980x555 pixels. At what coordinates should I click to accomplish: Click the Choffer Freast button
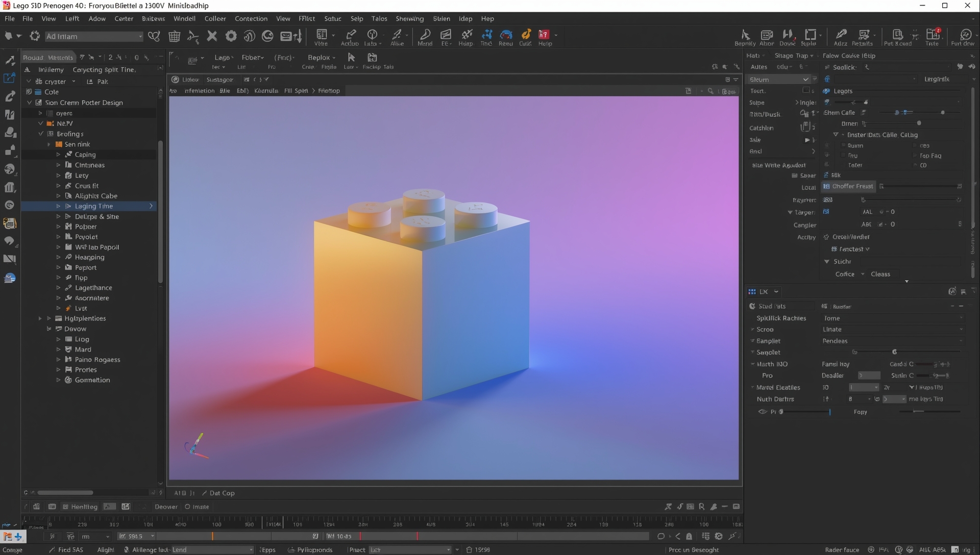848,186
